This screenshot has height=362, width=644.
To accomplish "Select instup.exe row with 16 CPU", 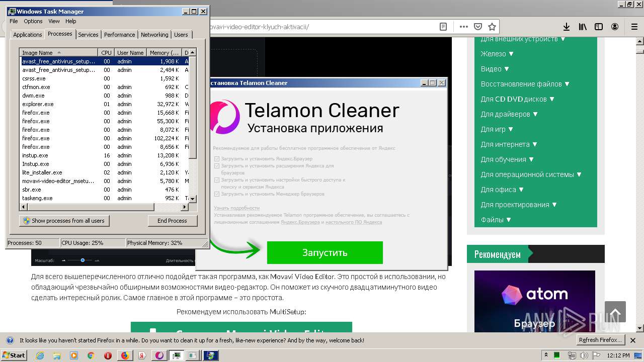I will pos(105,155).
